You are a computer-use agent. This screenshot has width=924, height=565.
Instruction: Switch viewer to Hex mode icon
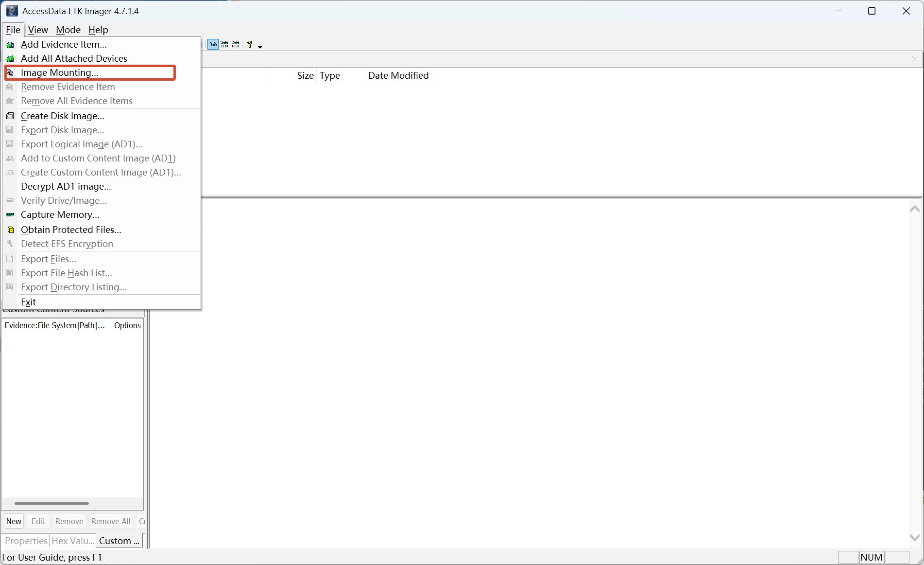tap(236, 45)
